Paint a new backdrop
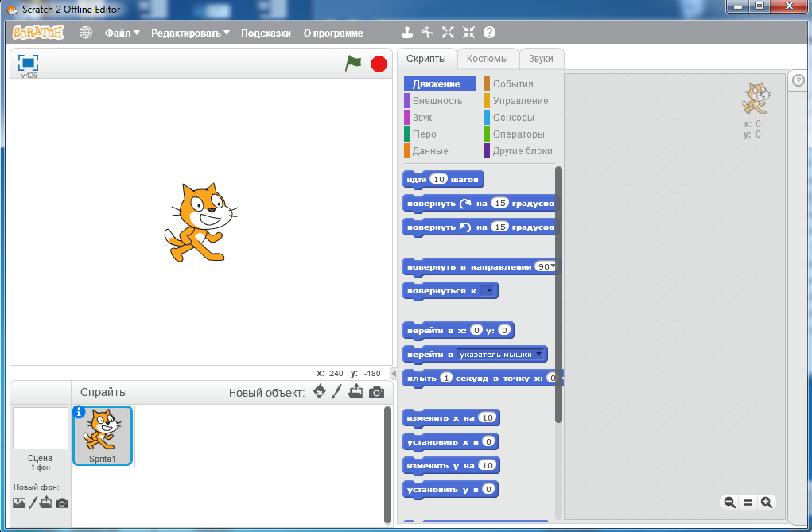Screen dimensions: 812x532 [33, 503]
